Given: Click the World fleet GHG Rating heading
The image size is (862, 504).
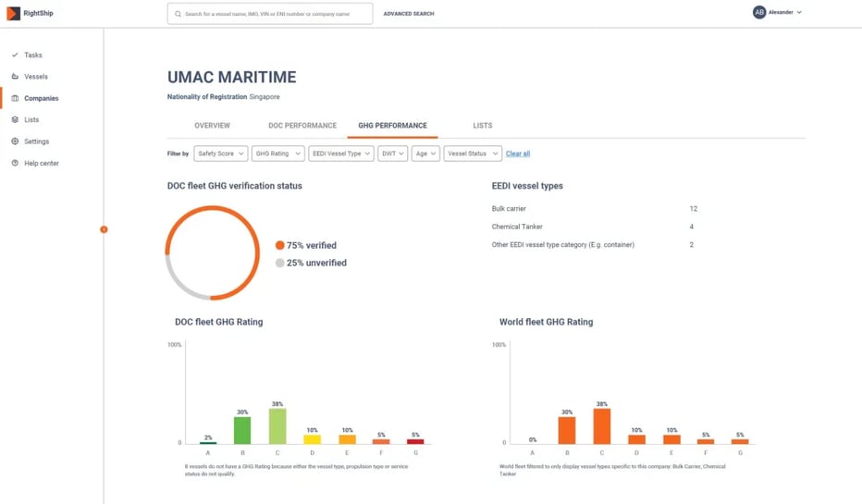Looking at the screenshot, I should 546,322.
